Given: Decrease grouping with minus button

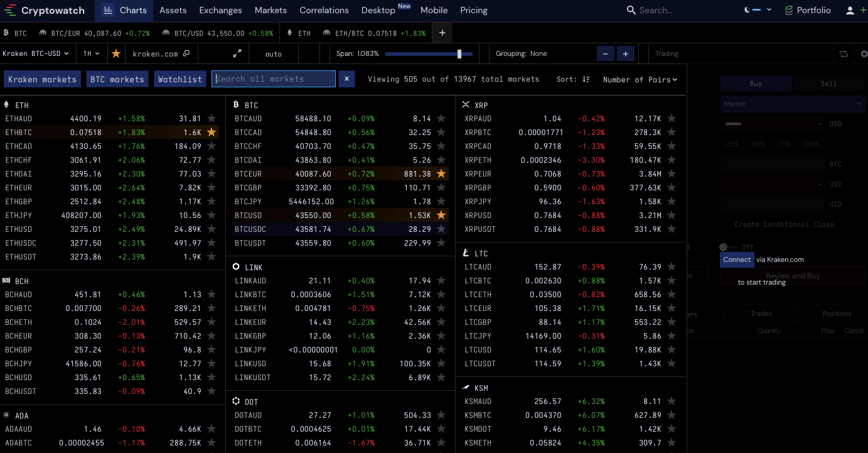Looking at the screenshot, I should [606, 53].
